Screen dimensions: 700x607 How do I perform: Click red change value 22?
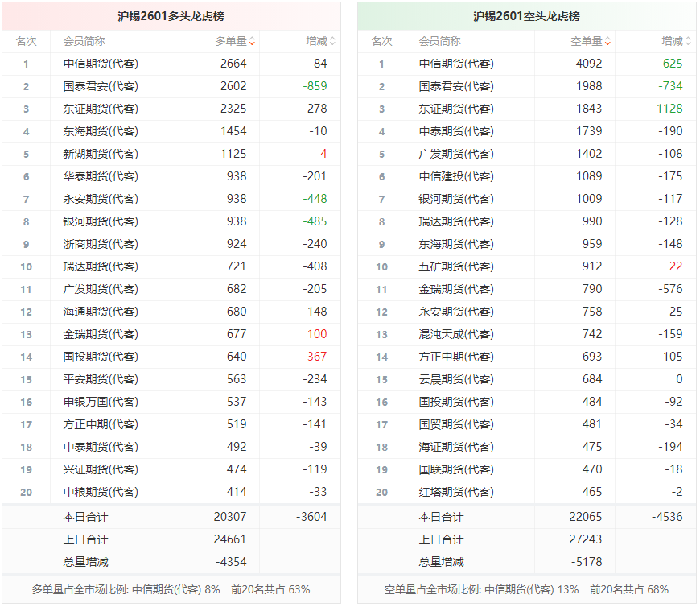coord(676,266)
